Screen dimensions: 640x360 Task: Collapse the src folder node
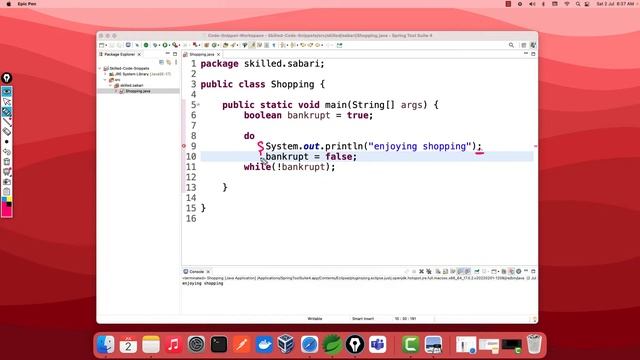click(106, 80)
